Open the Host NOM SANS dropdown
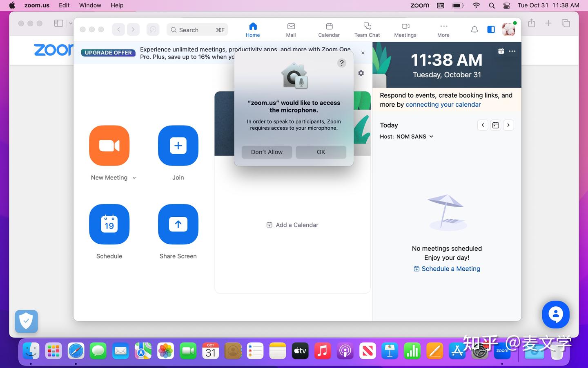Viewport: 588px width, 368px height. (431, 137)
